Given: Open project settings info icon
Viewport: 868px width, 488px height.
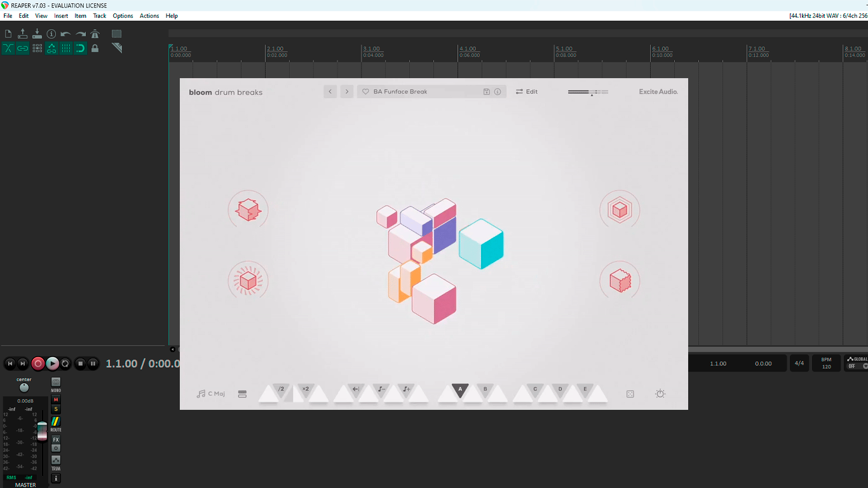Looking at the screenshot, I should click(51, 34).
